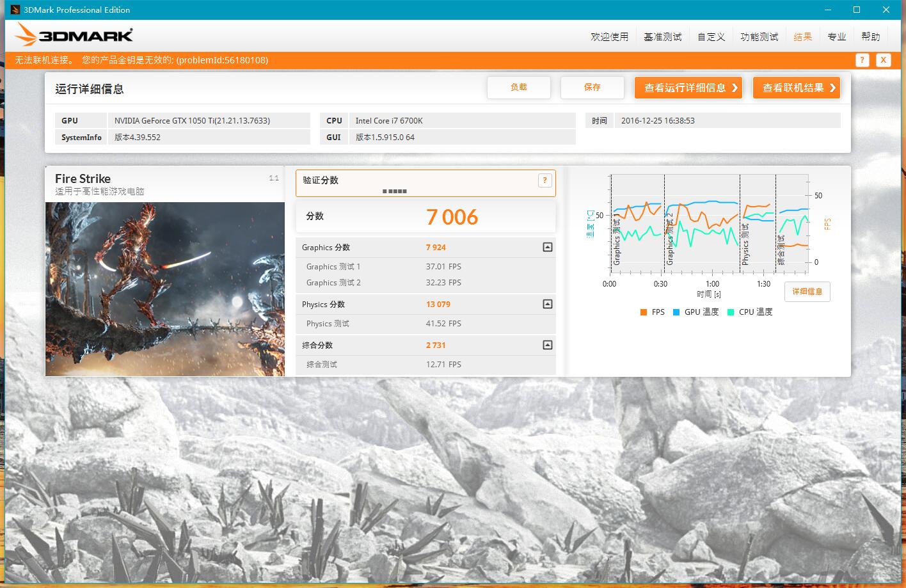Image resolution: width=906 pixels, height=588 pixels.
Task: Open the 功能测试 section
Action: point(759,36)
